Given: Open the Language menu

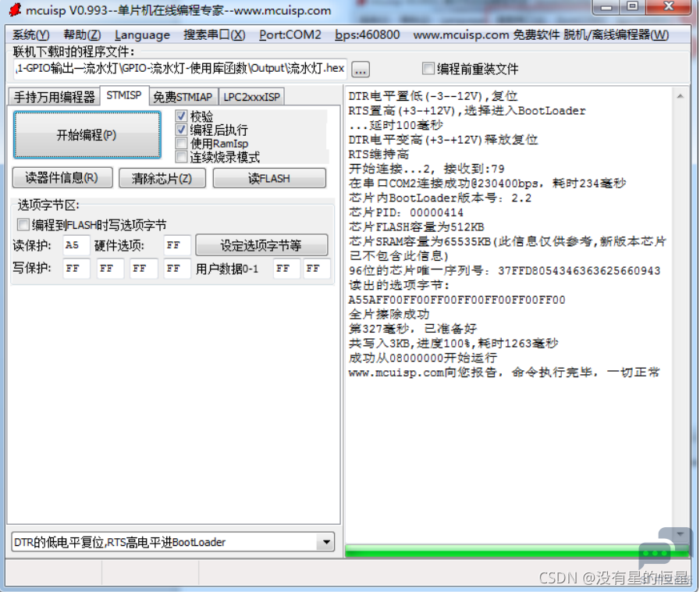Looking at the screenshot, I should pos(142,35).
